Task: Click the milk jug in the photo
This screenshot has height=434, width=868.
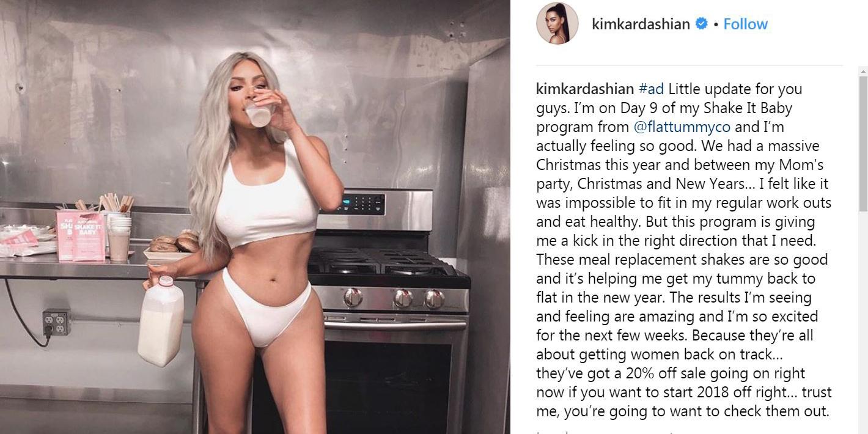Action: 161,320
